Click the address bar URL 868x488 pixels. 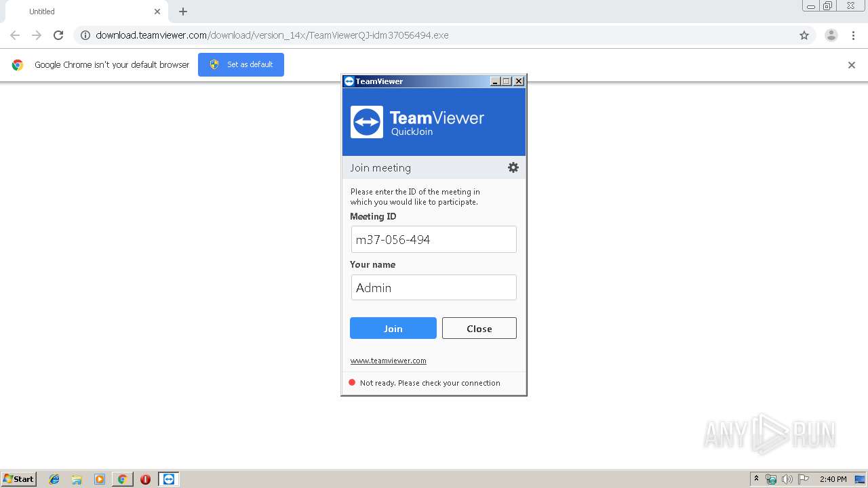tap(272, 35)
